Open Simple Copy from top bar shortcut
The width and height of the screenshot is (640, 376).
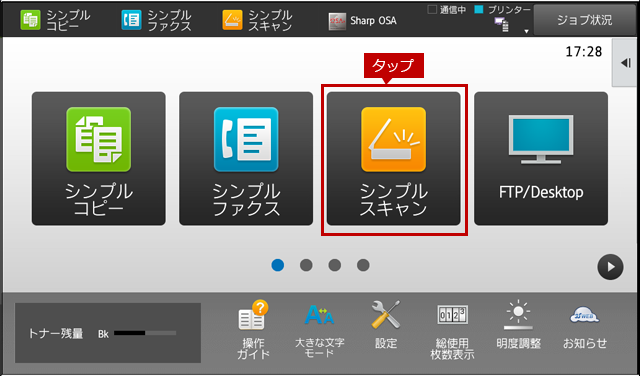pos(55,20)
